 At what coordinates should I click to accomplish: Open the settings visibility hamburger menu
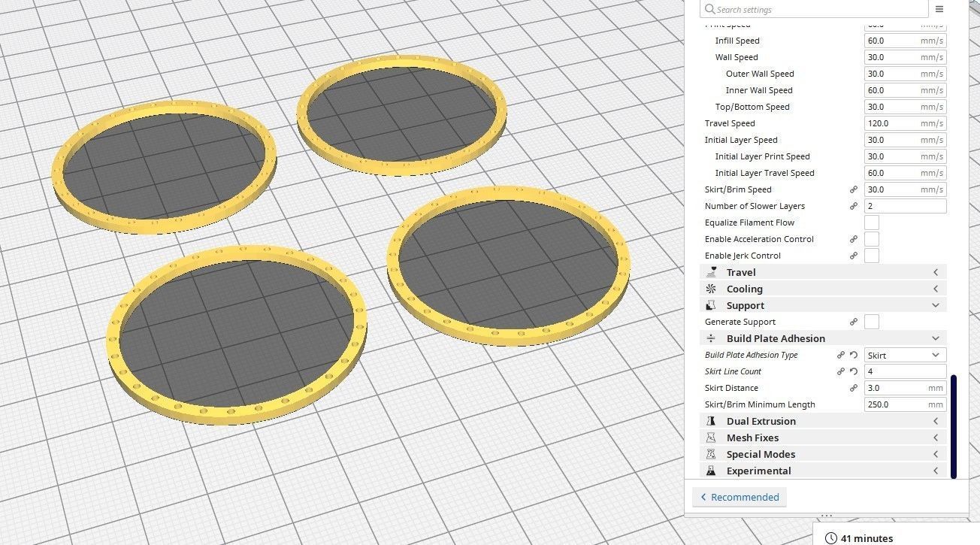tap(939, 9)
